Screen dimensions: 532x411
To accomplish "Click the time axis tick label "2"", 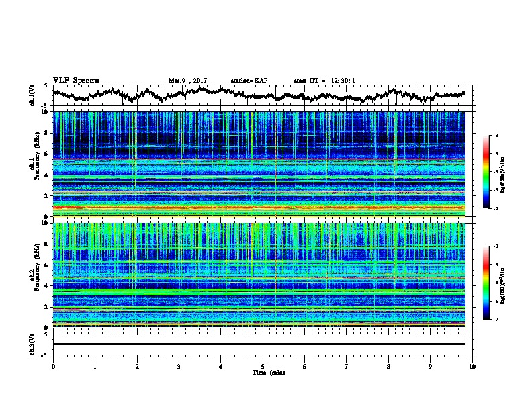I will (137, 367).
